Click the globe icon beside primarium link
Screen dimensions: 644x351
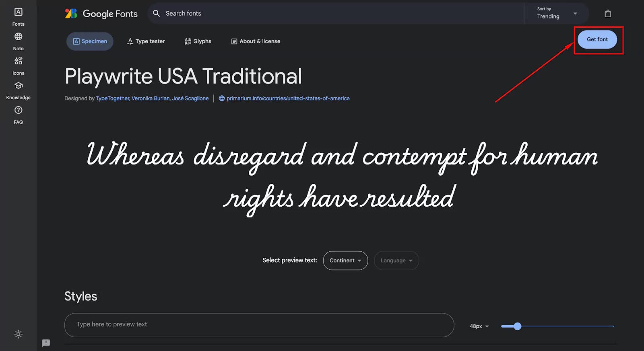pyautogui.click(x=222, y=98)
